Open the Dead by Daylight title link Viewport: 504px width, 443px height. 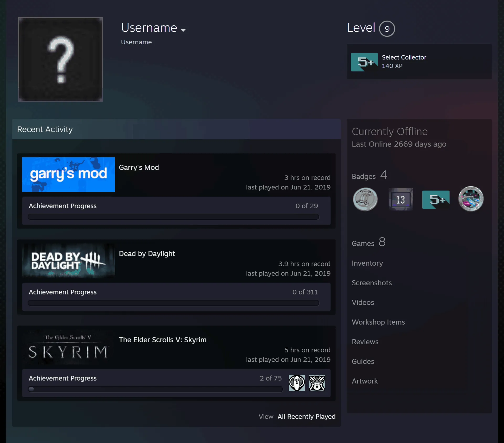click(x=147, y=254)
